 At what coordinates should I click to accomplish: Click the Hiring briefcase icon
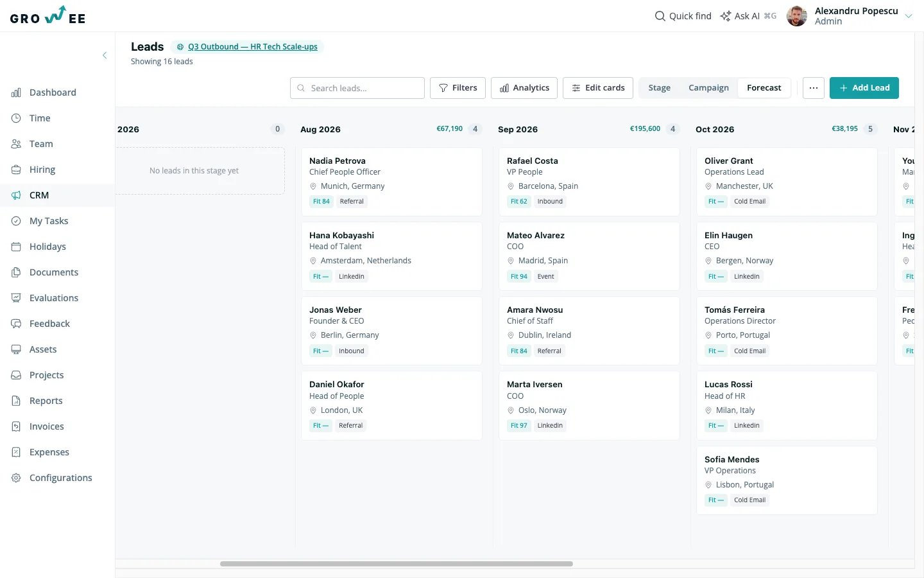(x=16, y=170)
